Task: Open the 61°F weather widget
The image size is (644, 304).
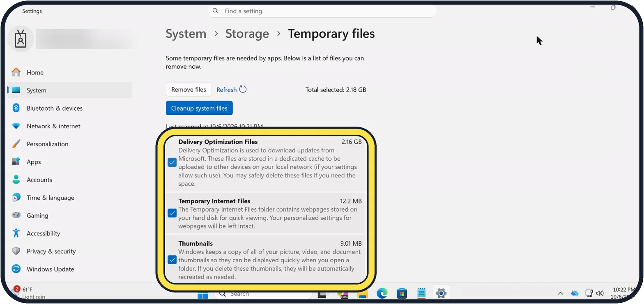Action: coord(29,292)
